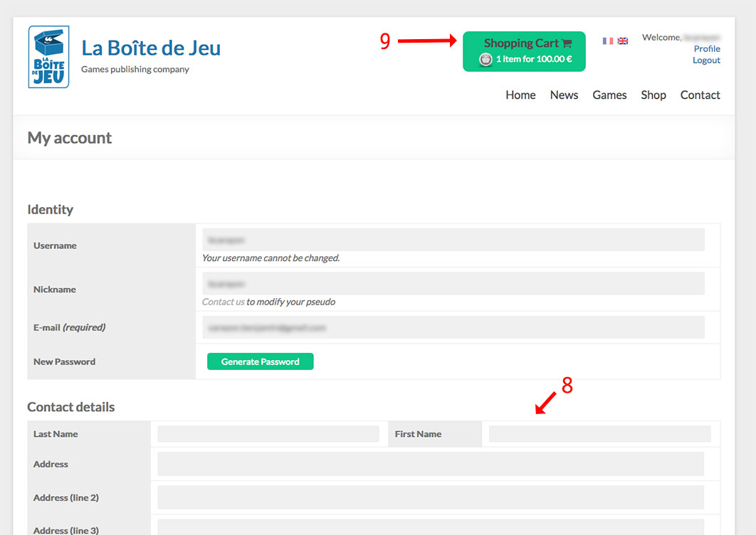Screen dimensions: 756x535
Task: Switch language with the UK flag
Action: click(x=623, y=41)
